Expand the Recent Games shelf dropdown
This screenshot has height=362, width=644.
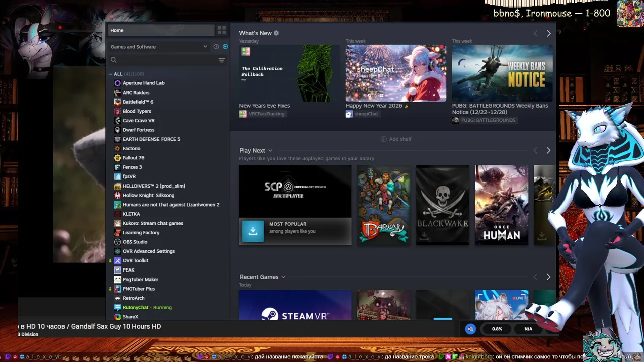283,277
